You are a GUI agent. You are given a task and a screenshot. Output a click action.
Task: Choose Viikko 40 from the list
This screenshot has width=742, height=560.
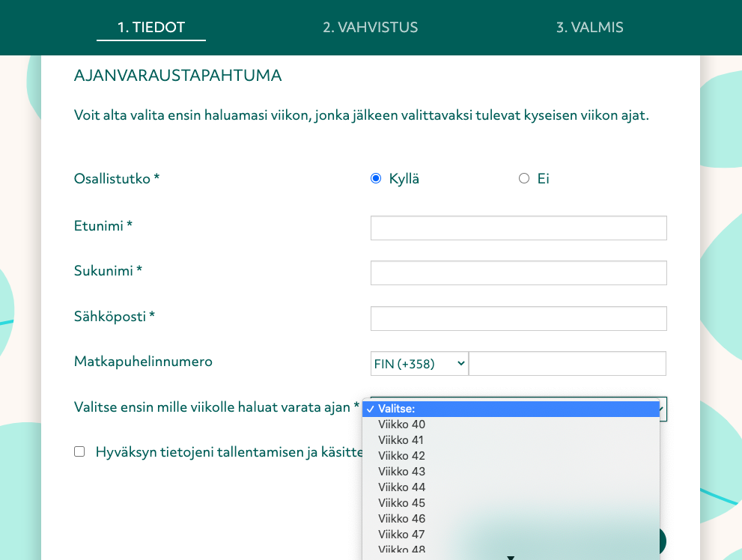[401, 424]
